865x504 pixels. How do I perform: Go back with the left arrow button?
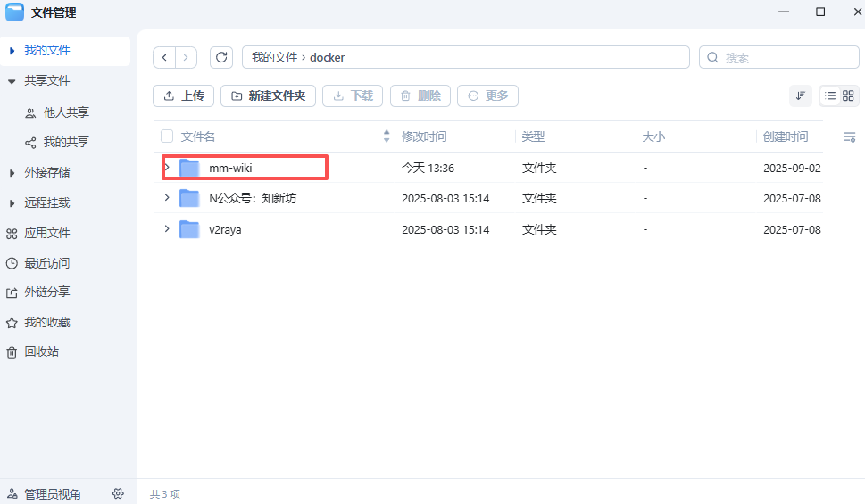(164, 57)
